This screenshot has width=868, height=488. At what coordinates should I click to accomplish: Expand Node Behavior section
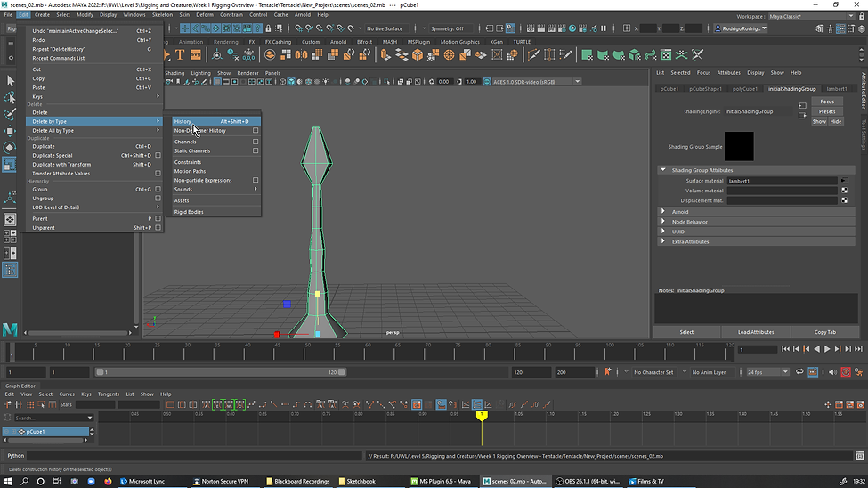pos(662,222)
